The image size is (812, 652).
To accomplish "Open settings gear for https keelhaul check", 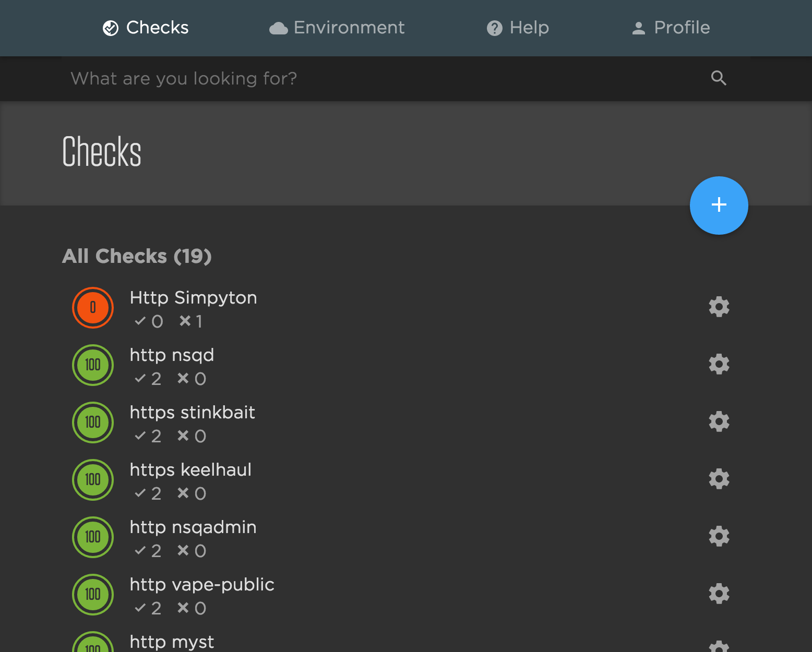I will tap(719, 479).
